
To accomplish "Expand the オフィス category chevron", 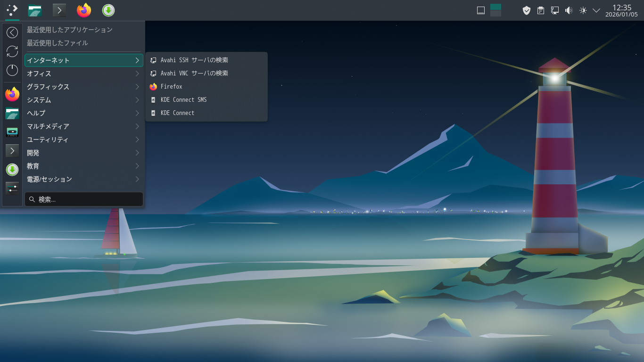I will [x=137, y=74].
